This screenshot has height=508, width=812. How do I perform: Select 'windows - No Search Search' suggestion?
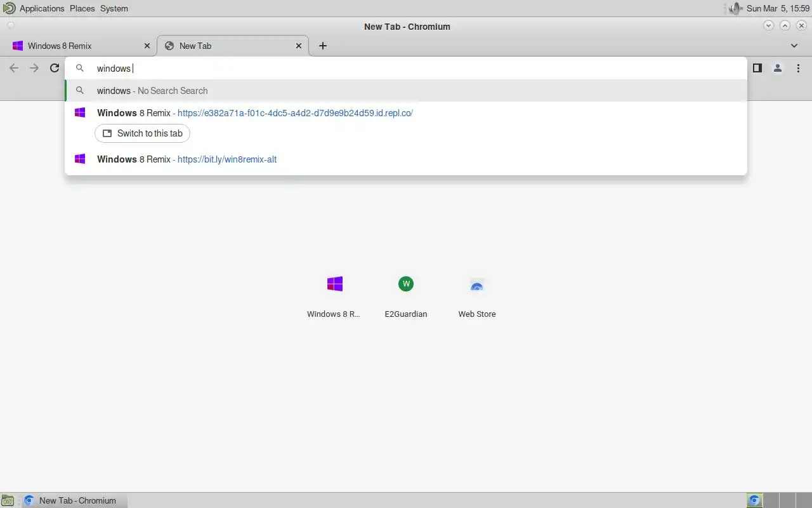coord(406,91)
